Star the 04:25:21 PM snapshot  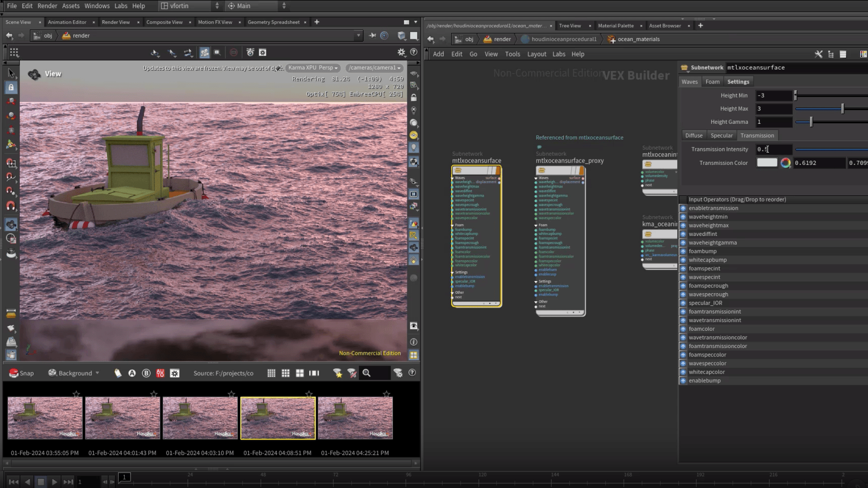point(387,394)
